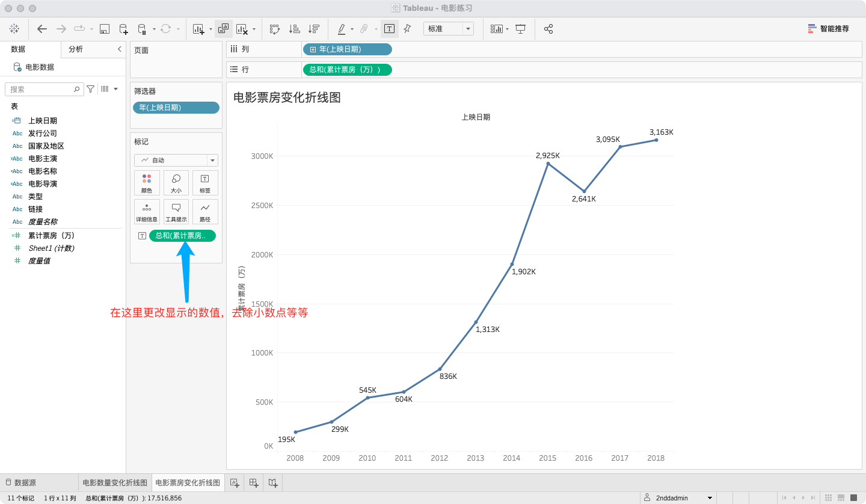Click the show/hide cards icon
The width and height of the screenshot is (866, 504).
497,28
